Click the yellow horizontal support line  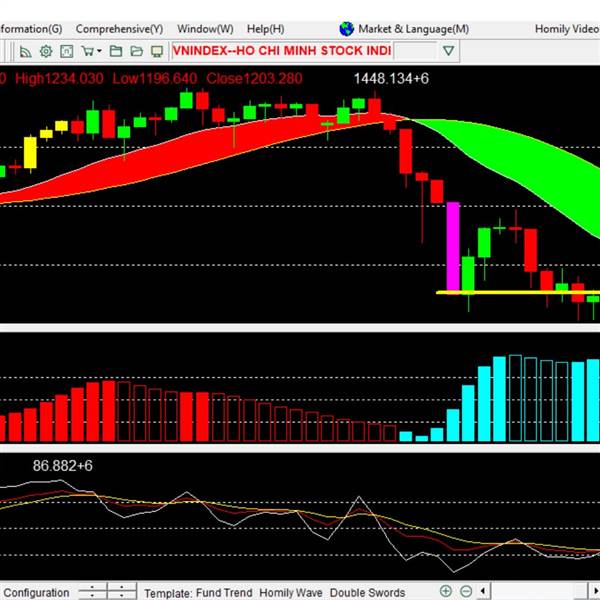[518, 293]
